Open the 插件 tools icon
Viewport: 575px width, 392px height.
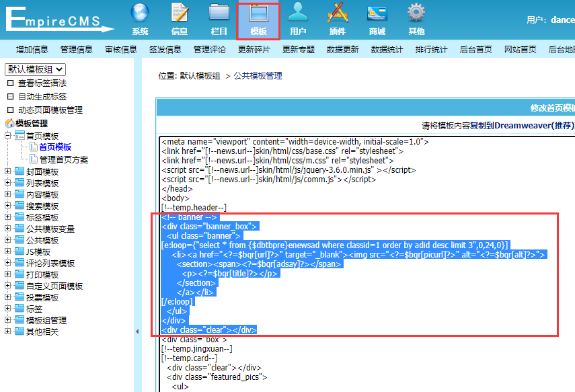click(338, 13)
